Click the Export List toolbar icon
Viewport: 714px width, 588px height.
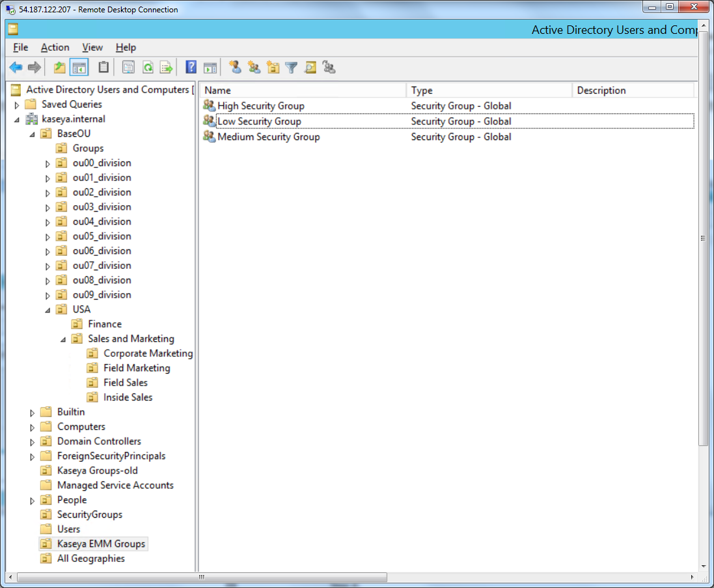(167, 67)
